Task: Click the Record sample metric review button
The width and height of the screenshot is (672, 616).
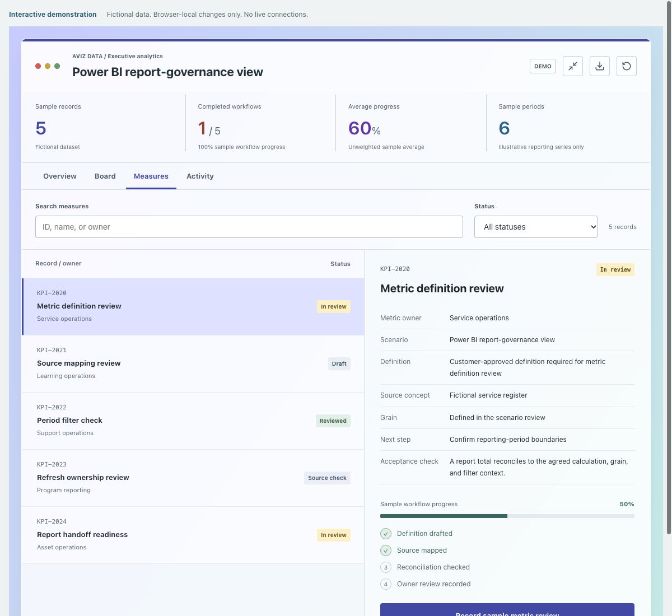Action: point(507,609)
